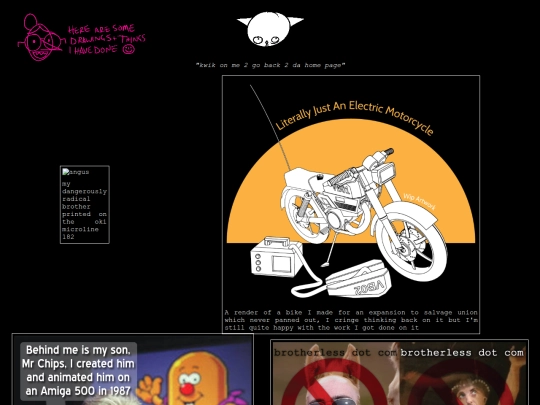Screen dimensions: 540x405
Task: Click the "kwik on me 2 go back" caption
Action: coord(270,65)
